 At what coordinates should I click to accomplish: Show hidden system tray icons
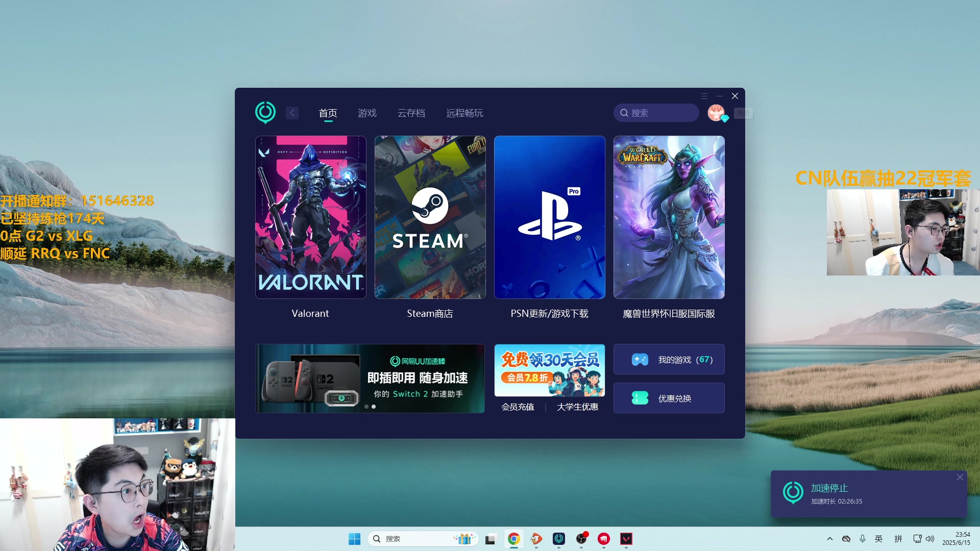point(830,539)
